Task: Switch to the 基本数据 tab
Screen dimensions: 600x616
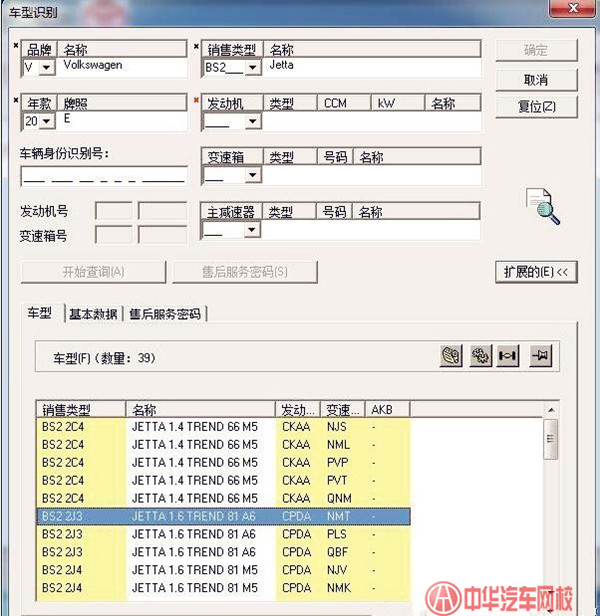Action: click(94, 314)
